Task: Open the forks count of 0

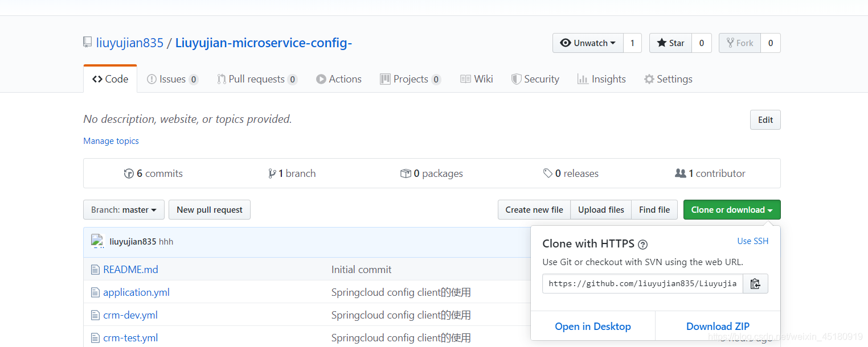Action: point(771,43)
